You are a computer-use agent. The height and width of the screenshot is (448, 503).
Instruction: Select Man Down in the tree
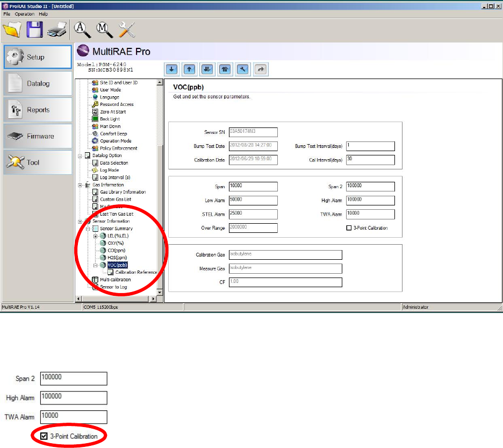110,126
